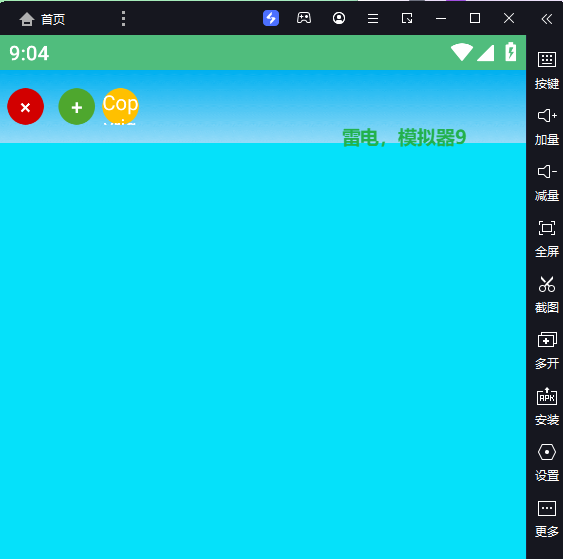The width and height of the screenshot is (563, 559).
Task: Open the multi-instance (多开) manager
Action: tap(546, 350)
